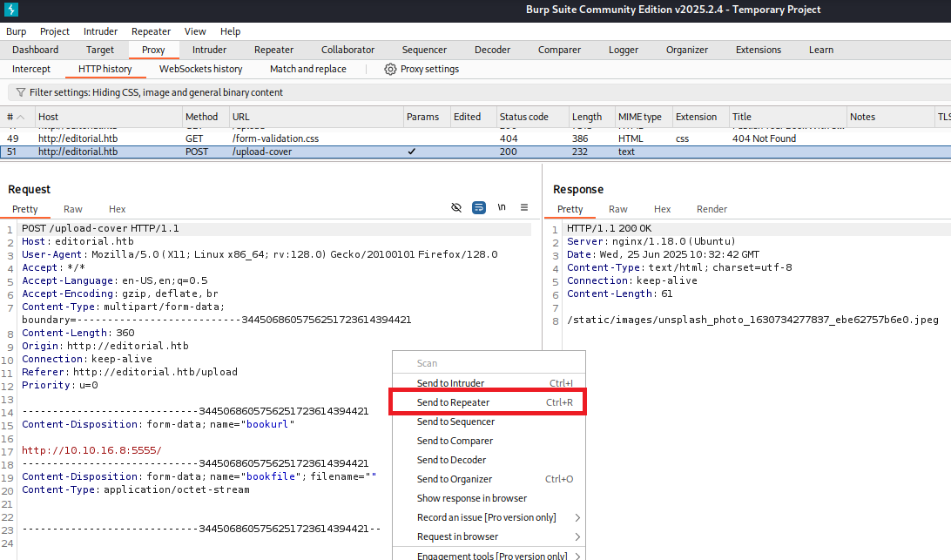Click the filter funnel icon
The width and height of the screenshot is (951, 560).
click(x=20, y=92)
